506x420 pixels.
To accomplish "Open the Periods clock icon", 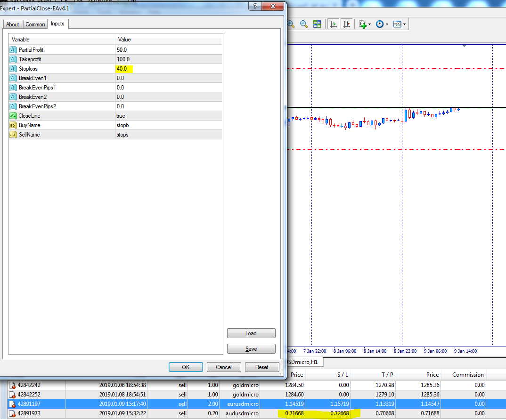I will pos(380,24).
